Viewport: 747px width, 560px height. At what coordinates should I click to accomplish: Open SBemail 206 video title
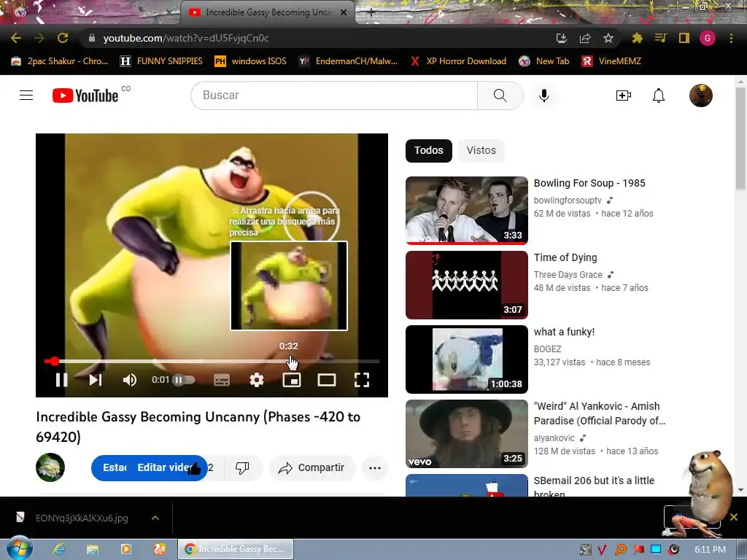pos(594,486)
